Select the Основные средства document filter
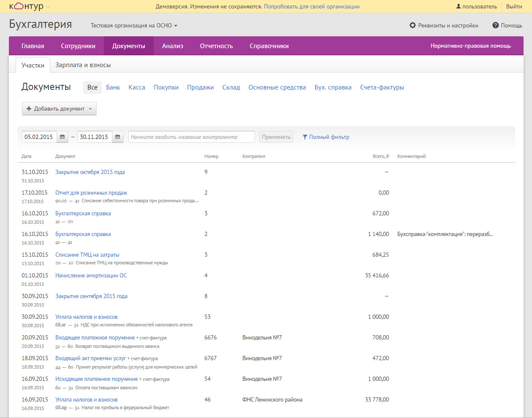Image resolution: width=532 pixels, height=418 pixels. pyautogui.click(x=277, y=87)
